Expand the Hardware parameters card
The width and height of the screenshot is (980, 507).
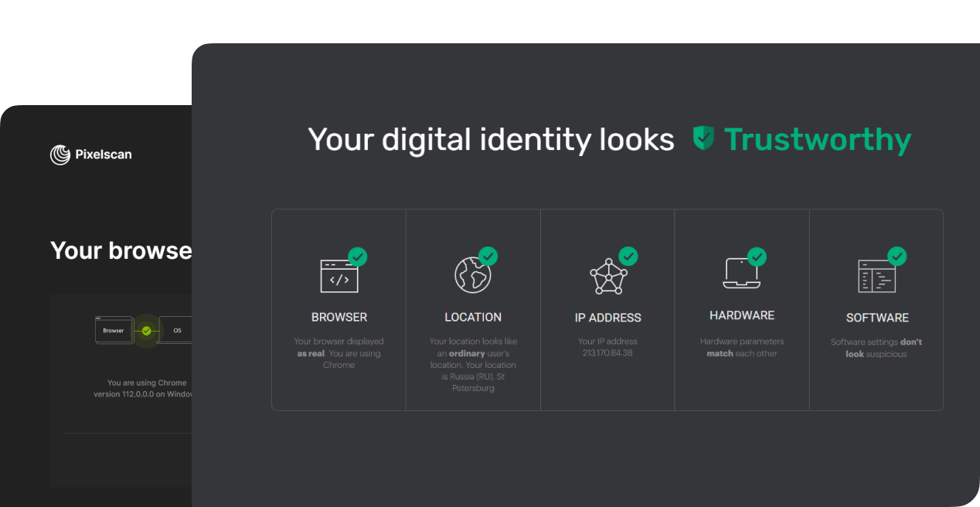point(741,309)
